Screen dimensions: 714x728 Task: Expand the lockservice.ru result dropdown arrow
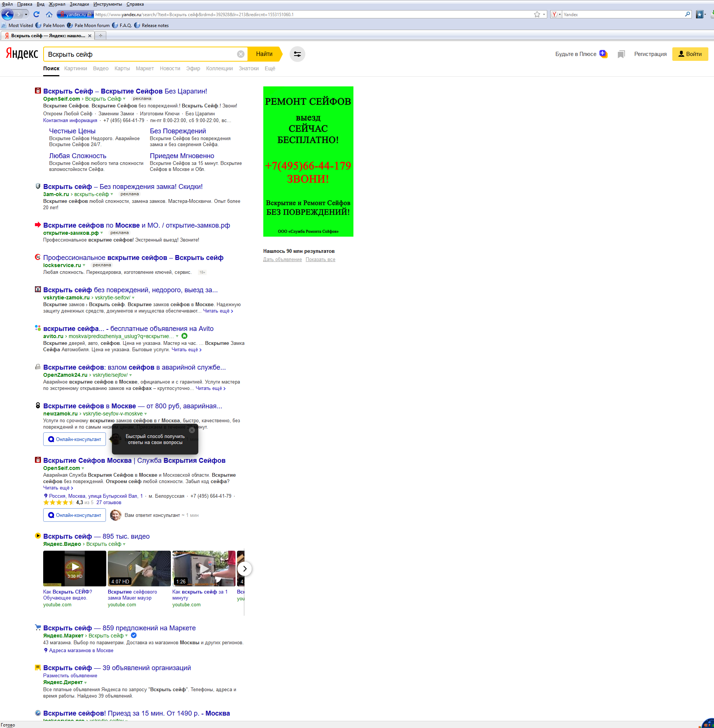(84, 265)
